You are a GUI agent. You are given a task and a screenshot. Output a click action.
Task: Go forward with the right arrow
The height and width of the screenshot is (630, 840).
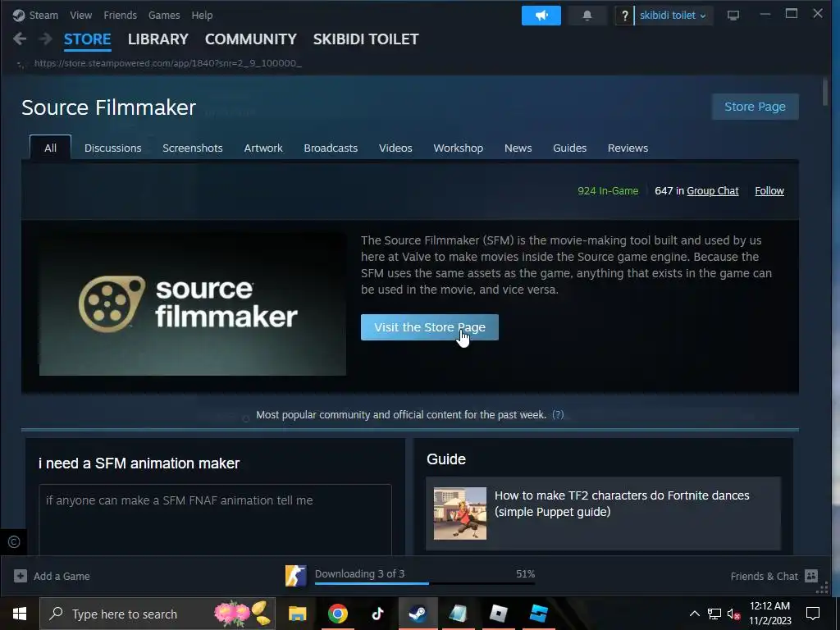(x=46, y=39)
